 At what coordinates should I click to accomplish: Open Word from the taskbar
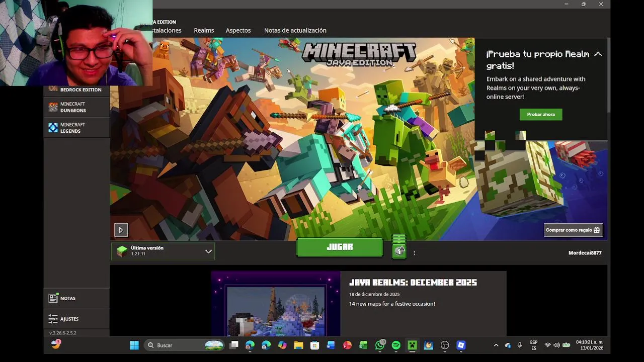[x=331, y=345]
